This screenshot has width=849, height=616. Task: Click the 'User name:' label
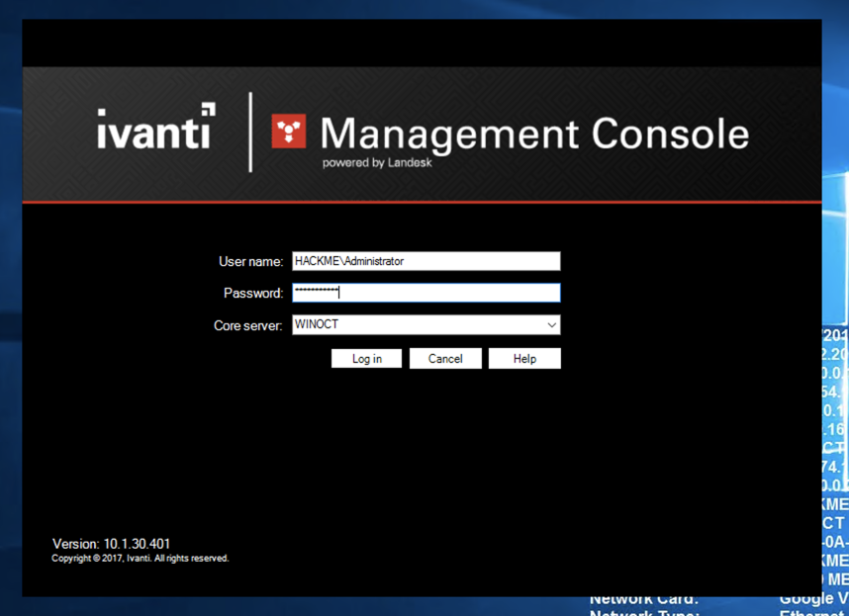pyautogui.click(x=250, y=262)
